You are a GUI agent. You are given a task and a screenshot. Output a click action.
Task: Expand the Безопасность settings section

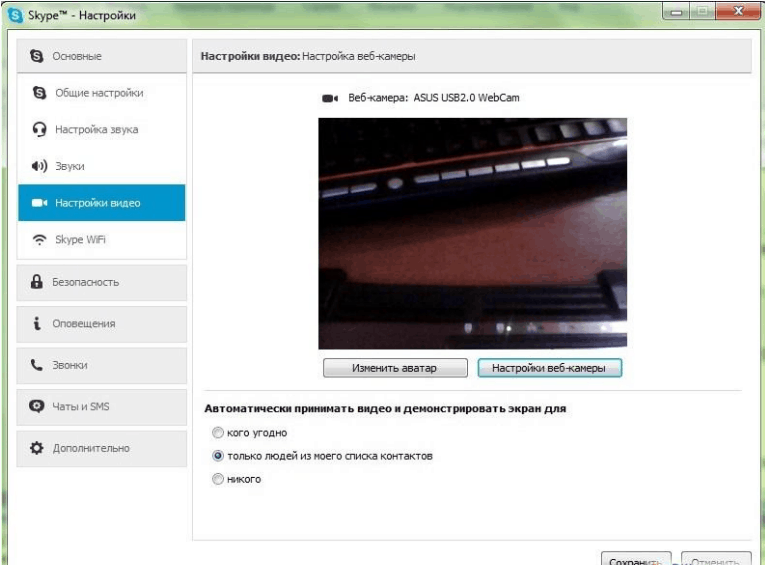(x=102, y=282)
